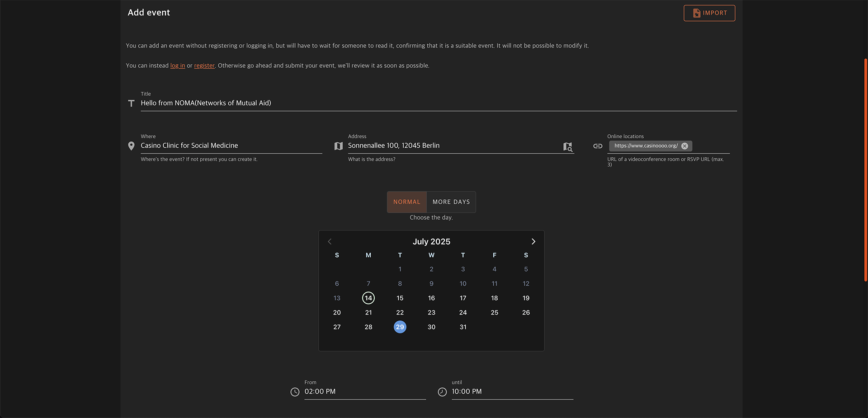Go to previous month in calendar
The width and height of the screenshot is (868, 418).
tap(330, 242)
